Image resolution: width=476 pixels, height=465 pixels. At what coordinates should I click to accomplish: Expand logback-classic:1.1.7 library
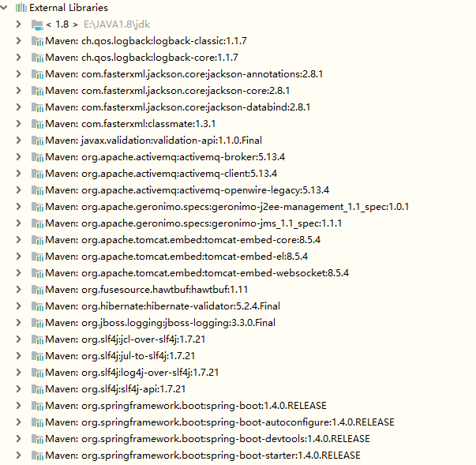click(18, 41)
